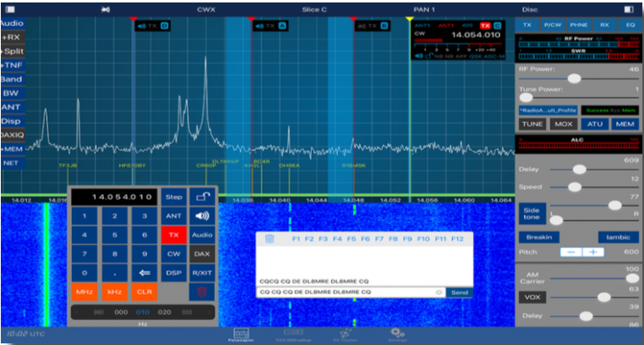Mute slice A speaker icon
The image size is (644, 345).
260,26
